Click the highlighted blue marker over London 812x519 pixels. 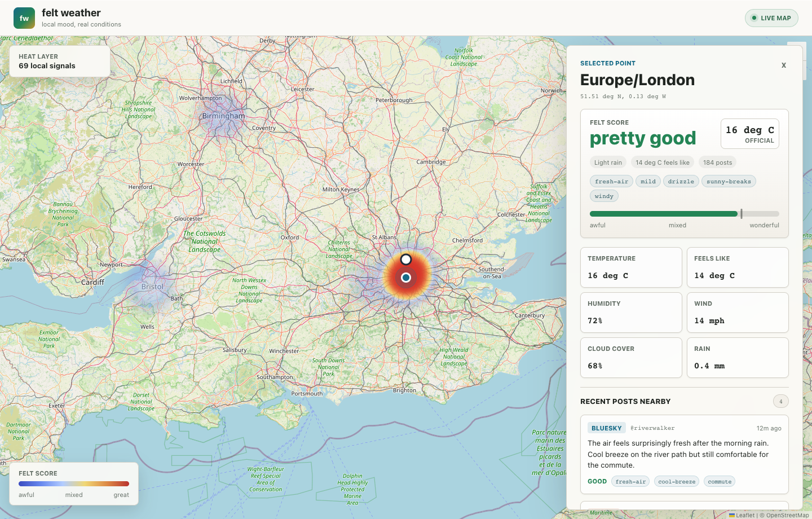pos(406,278)
